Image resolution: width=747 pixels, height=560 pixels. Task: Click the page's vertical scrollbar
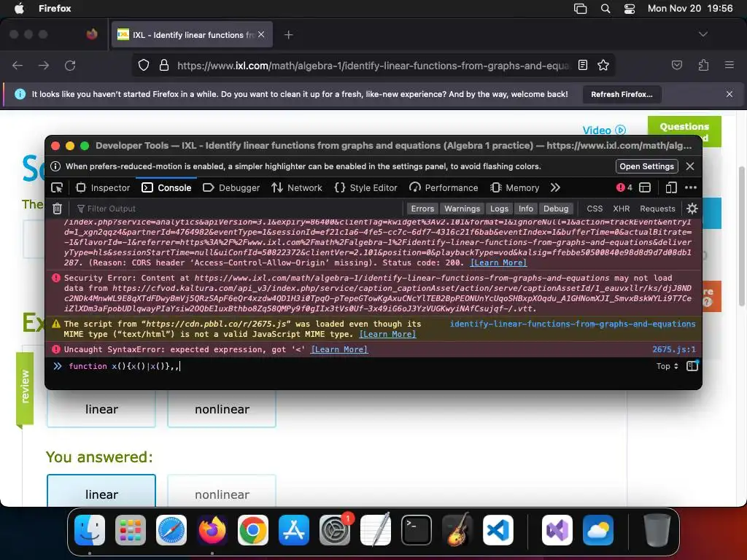click(742, 237)
